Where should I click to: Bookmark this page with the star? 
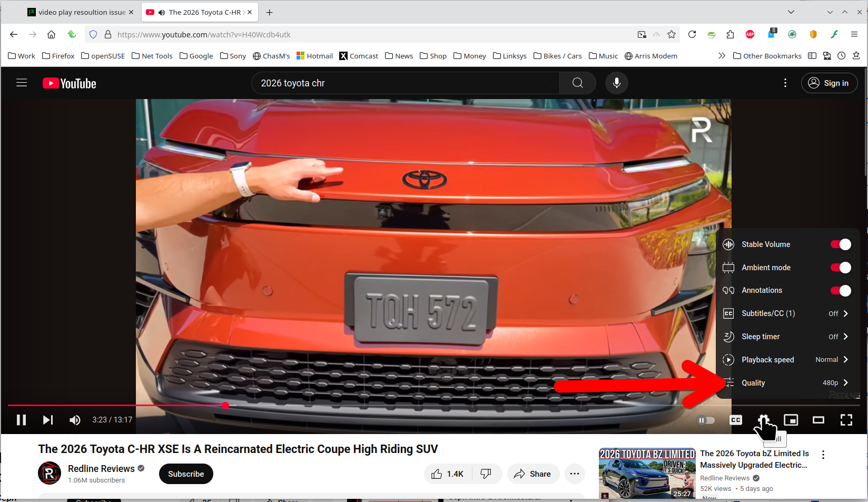pyautogui.click(x=672, y=35)
